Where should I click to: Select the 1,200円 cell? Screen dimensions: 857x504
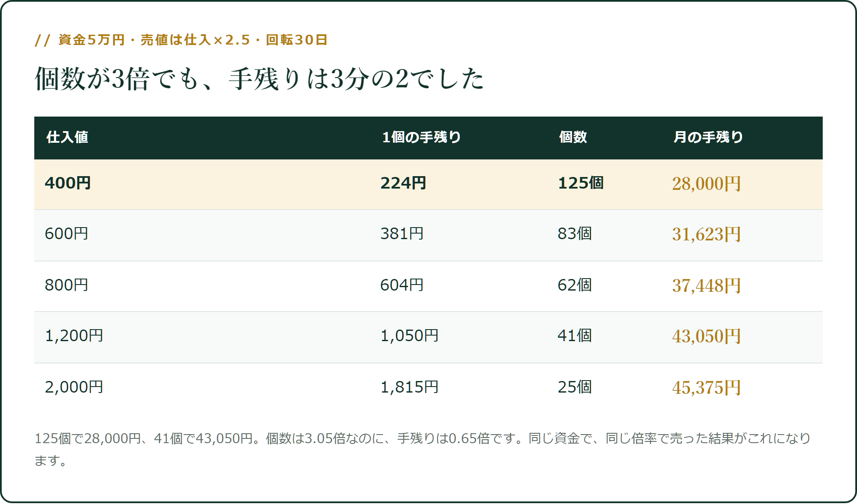pos(74,336)
